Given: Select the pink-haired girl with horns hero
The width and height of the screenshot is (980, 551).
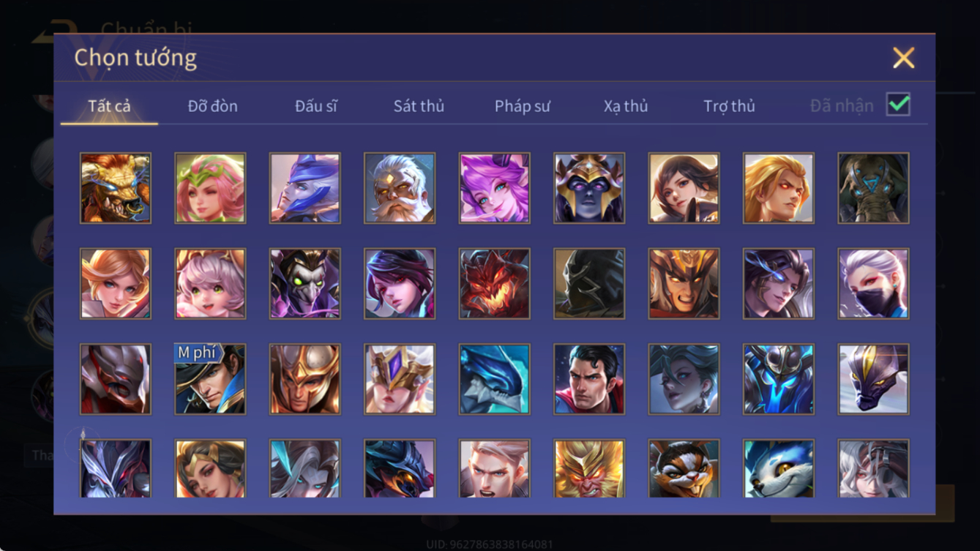Looking at the screenshot, I should pyautogui.click(x=495, y=188).
